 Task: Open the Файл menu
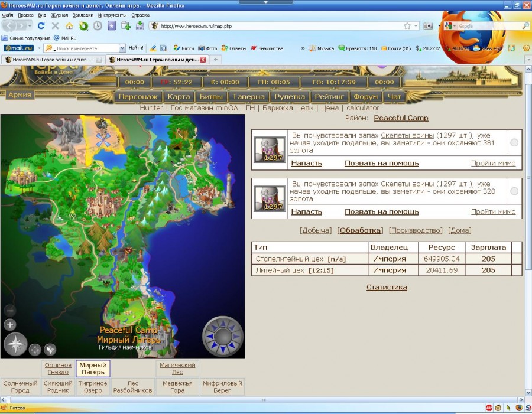pos(8,15)
